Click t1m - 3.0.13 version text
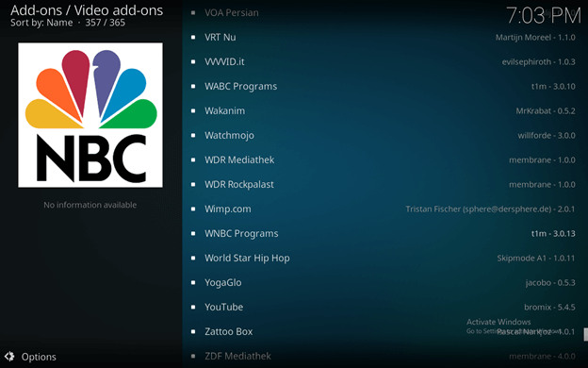 [x=553, y=234]
